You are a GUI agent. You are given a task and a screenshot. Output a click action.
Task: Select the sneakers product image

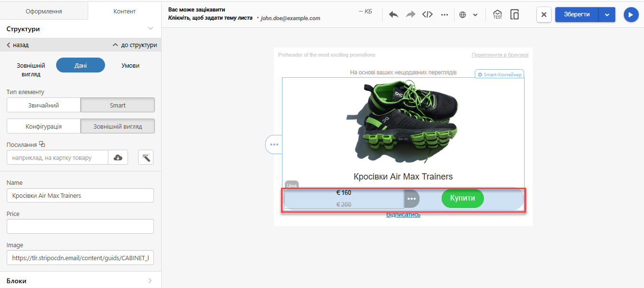[403, 122]
